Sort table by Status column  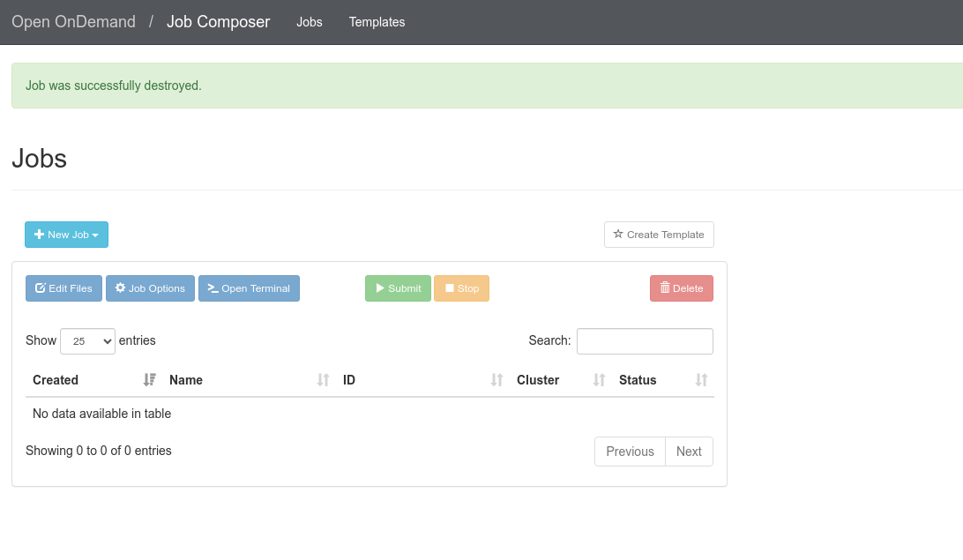(638, 380)
